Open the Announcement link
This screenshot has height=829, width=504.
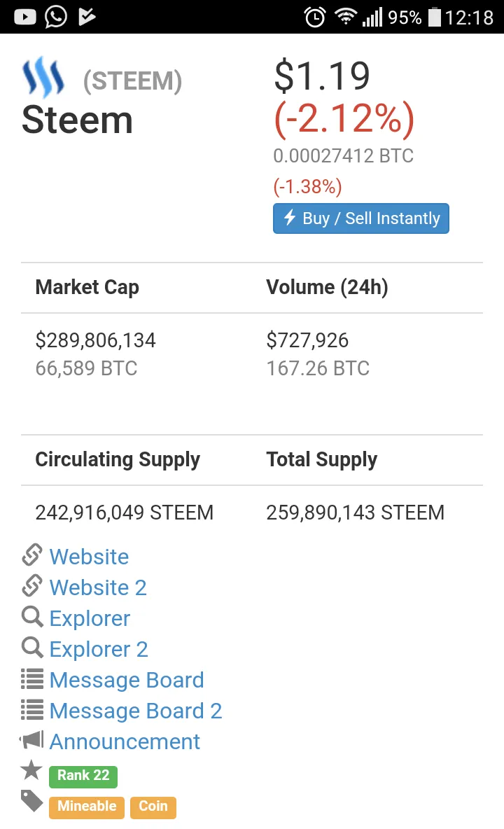click(x=125, y=741)
